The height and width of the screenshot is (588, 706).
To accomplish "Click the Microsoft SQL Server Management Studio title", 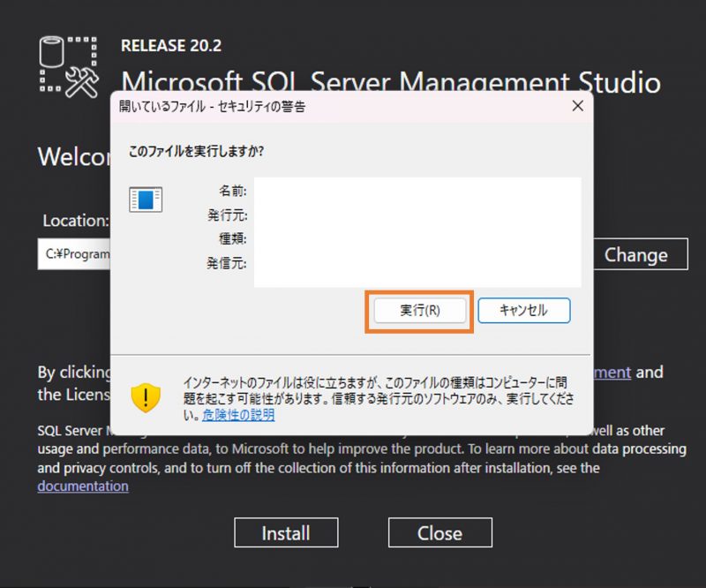I will (x=391, y=81).
